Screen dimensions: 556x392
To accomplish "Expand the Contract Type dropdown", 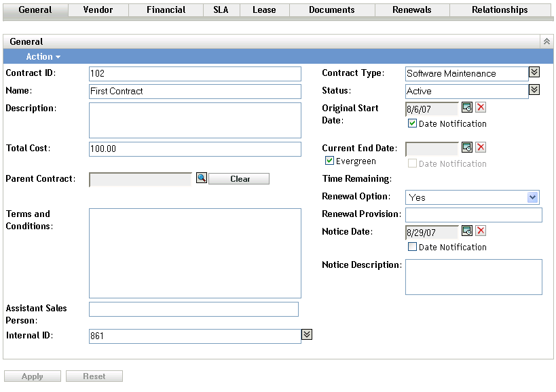I will (x=534, y=73).
